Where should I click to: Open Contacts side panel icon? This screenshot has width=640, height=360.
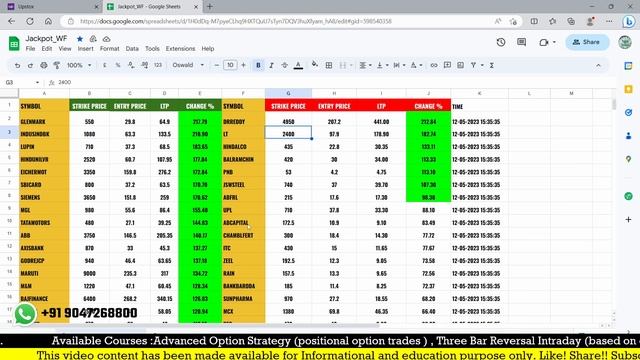[x=628, y=136]
